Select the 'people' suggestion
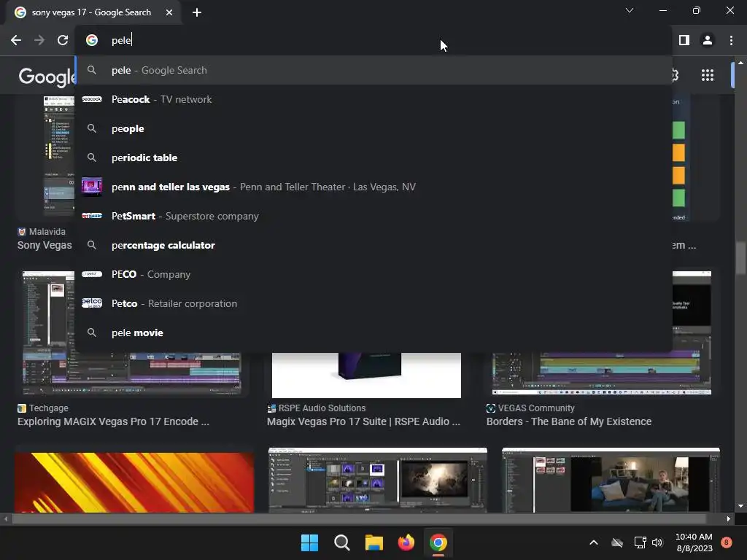The height and width of the screenshot is (560, 747). [373, 128]
